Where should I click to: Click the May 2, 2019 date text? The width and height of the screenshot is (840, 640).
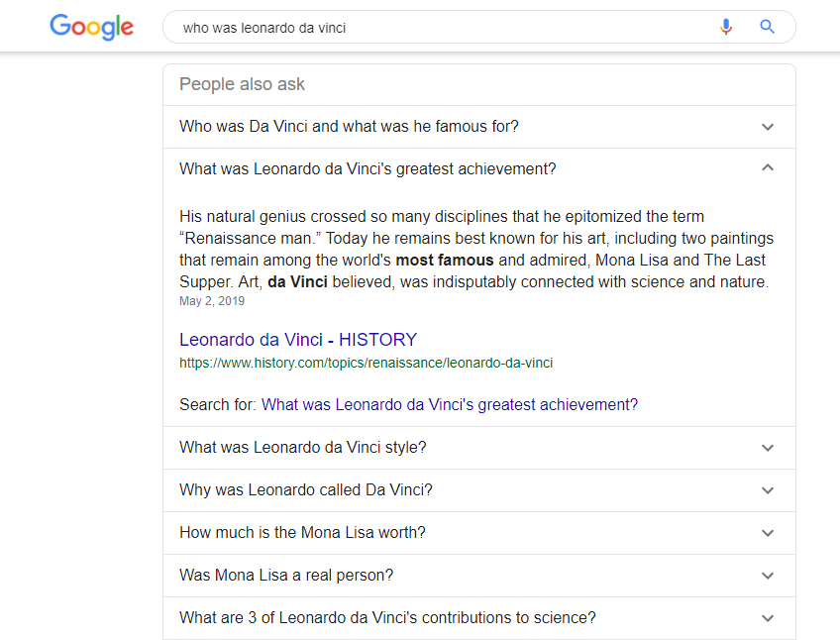[211, 300]
